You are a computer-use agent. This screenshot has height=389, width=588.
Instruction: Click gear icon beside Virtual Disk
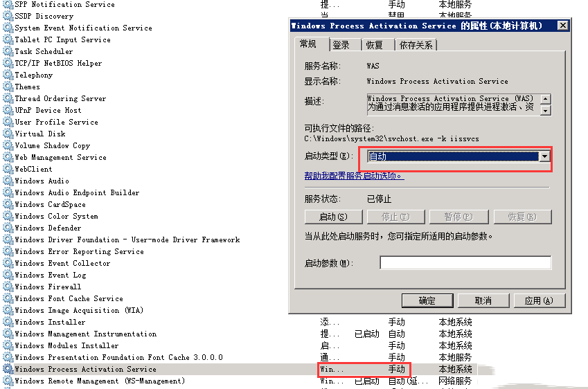(8, 134)
